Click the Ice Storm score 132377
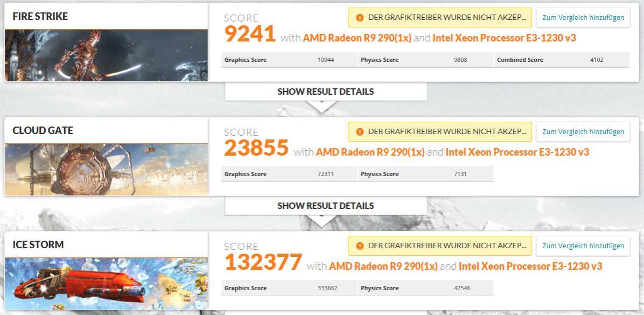Screen dimensions: 644x315 coord(263,262)
